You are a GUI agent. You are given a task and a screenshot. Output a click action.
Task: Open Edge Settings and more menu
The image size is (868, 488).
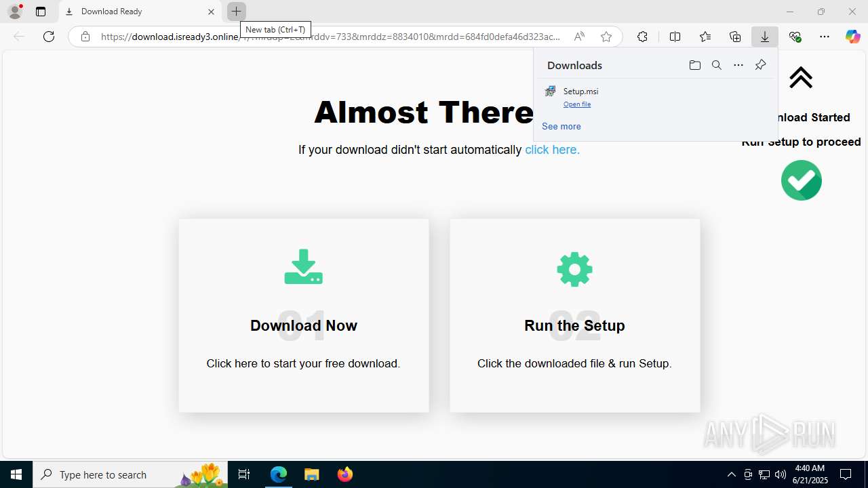coord(825,37)
